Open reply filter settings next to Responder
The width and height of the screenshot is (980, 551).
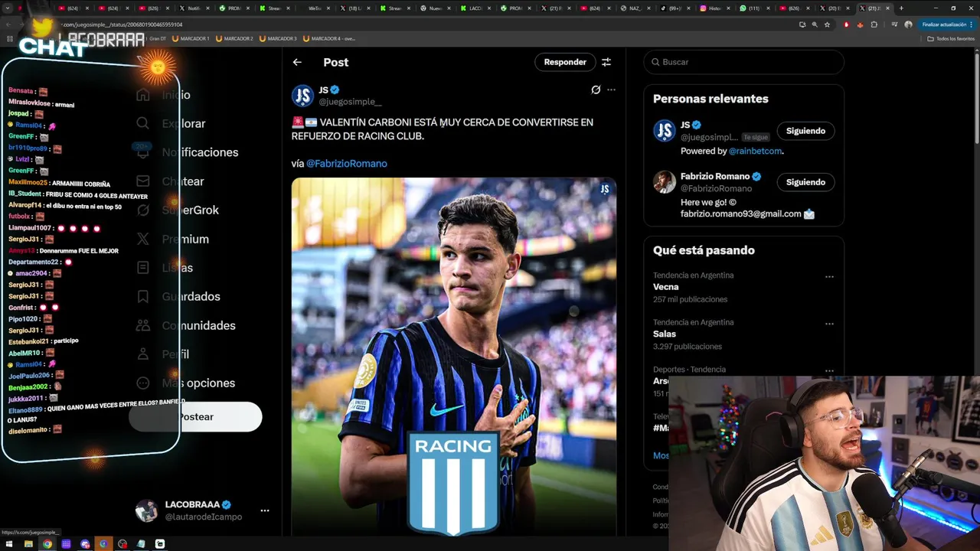(x=606, y=62)
